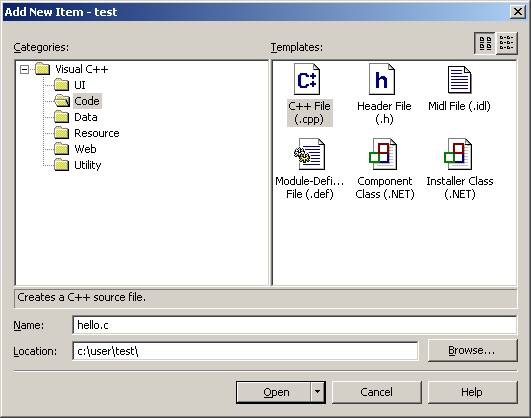Screen dimensions: 531x418
Task: Collapse the Visual C++ tree node
Action: click(x=24, y=69)
